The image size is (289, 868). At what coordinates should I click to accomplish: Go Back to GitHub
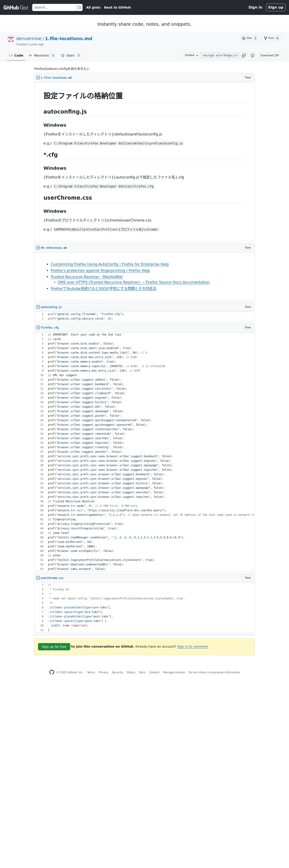[x=117, y=7]
